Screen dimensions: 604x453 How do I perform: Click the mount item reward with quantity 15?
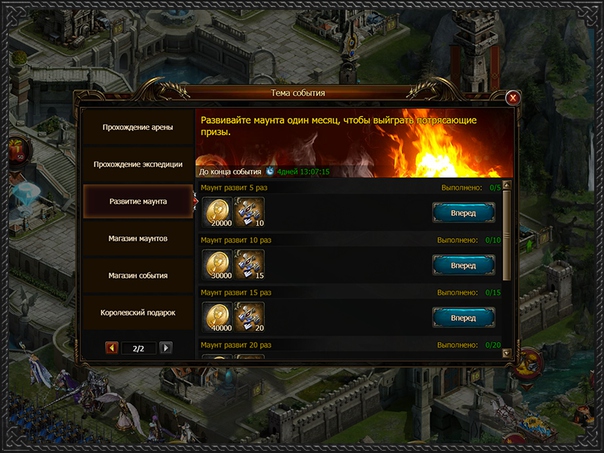point(250,264)
